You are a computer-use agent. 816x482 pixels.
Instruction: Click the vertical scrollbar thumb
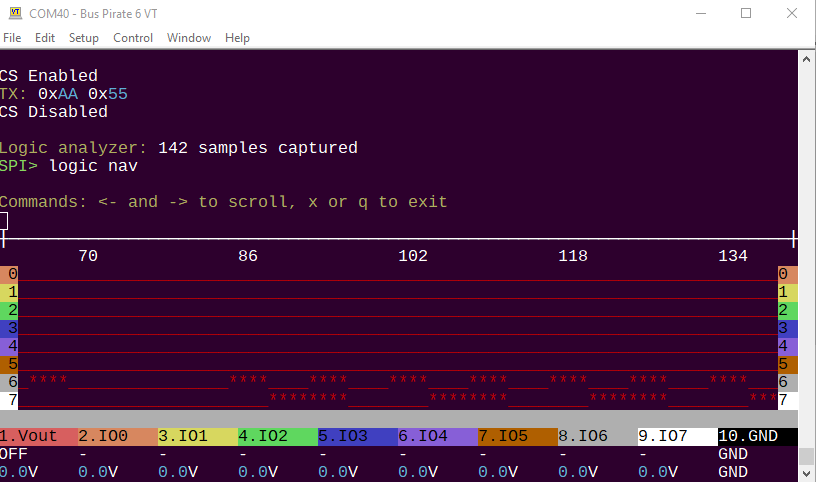pos(806,456)
